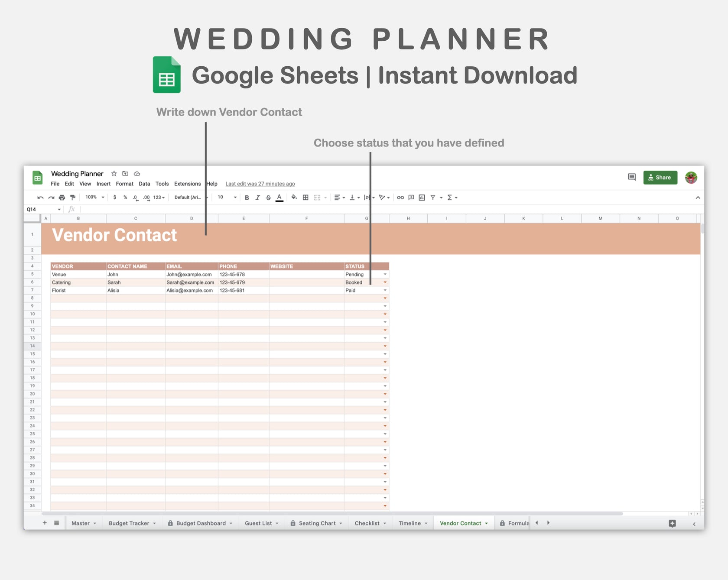The image size is (728, 580).
Task: Click the Create a filter icon
Action: point(433,197)
